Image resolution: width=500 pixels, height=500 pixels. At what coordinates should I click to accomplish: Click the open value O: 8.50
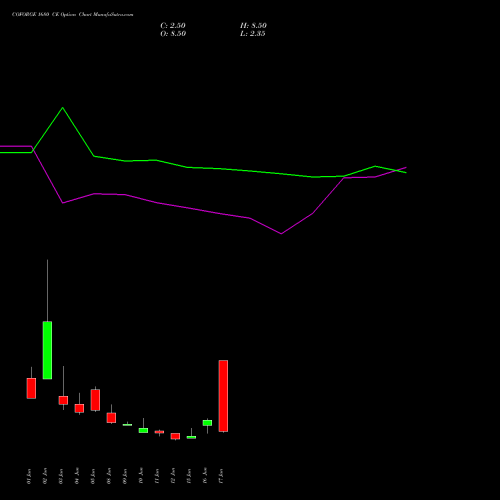[173, 34]
